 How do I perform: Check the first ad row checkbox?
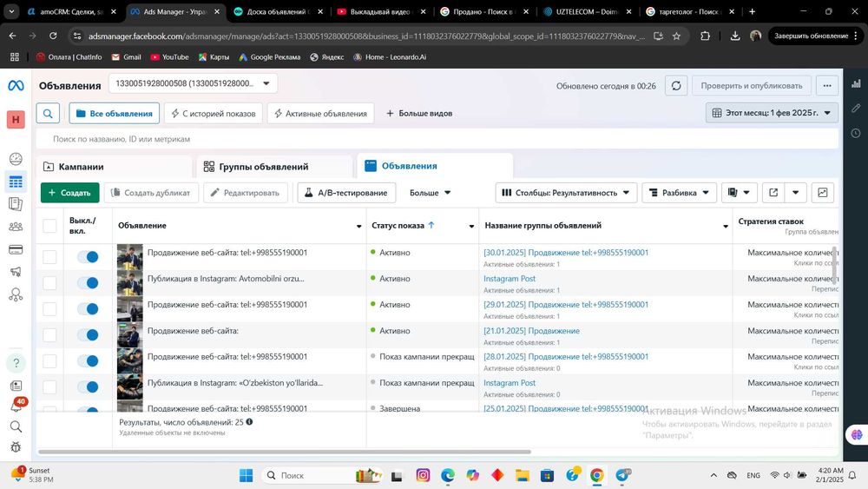[49, 257]
